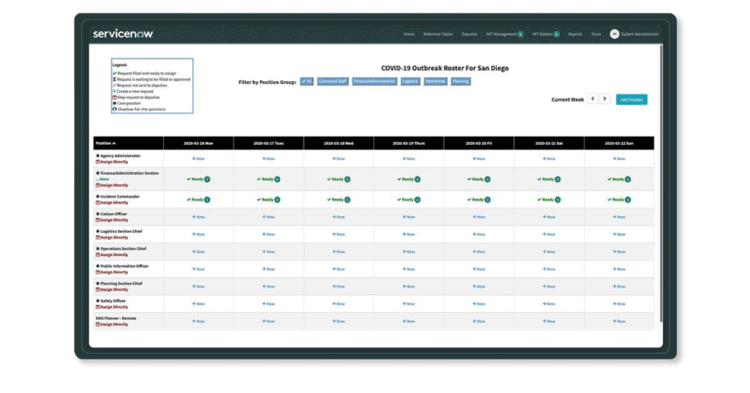Open Ready request for Incident Commander Thursday

[x=408, y=200]
